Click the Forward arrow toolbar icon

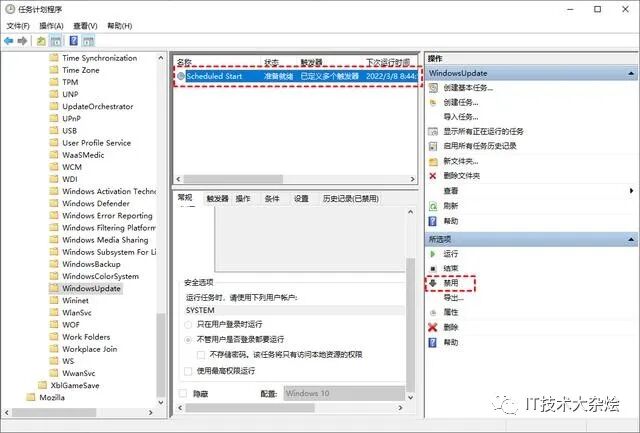tap(22, 41)
